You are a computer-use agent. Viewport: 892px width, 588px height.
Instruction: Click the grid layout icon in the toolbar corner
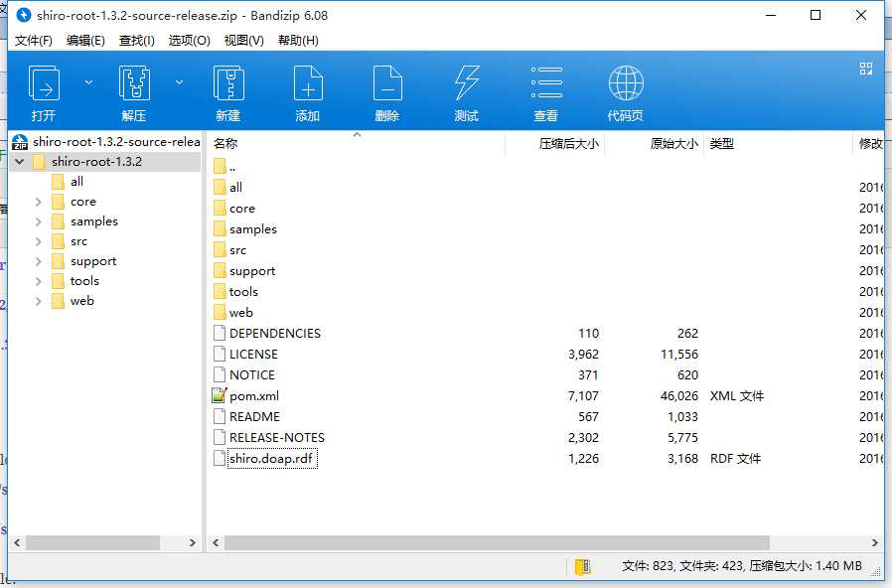pyautogui.click(x=866, y=69)
